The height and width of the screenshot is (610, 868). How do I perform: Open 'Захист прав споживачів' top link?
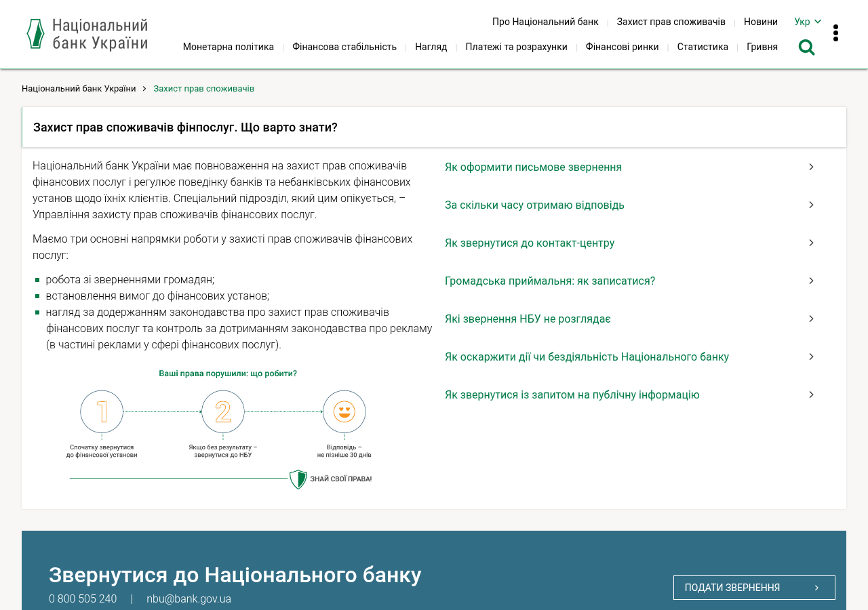[671, 22]
